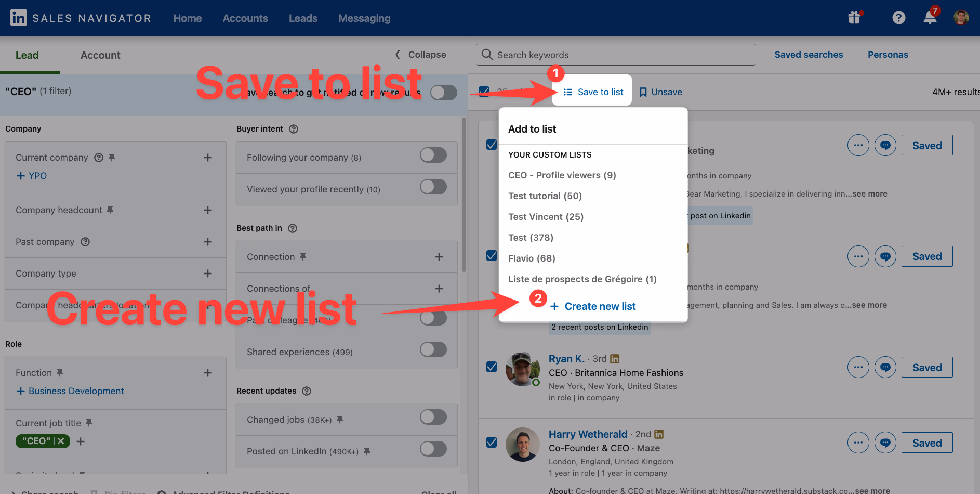Toggle the saved search alert switch
Viewport: 980px width, 494px height.
[x=444, y=93]
